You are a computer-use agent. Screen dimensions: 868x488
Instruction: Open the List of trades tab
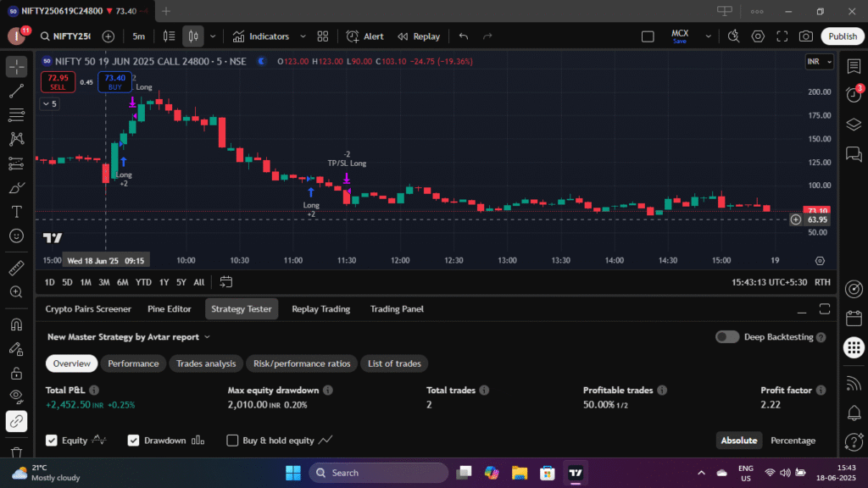(x=394, y=363)
